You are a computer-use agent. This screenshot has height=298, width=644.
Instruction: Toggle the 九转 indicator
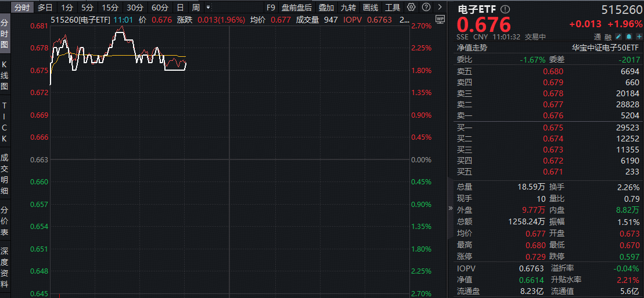(x=348, y=8)
